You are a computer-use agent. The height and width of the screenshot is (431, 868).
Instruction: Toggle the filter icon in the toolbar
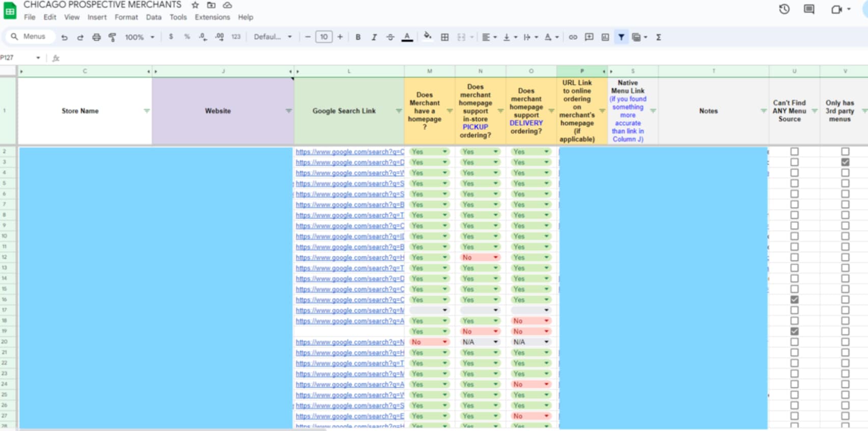[x=621, y=37]
